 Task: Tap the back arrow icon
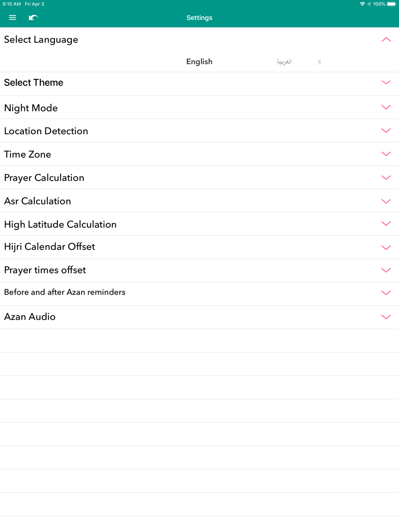coord(34,18)
